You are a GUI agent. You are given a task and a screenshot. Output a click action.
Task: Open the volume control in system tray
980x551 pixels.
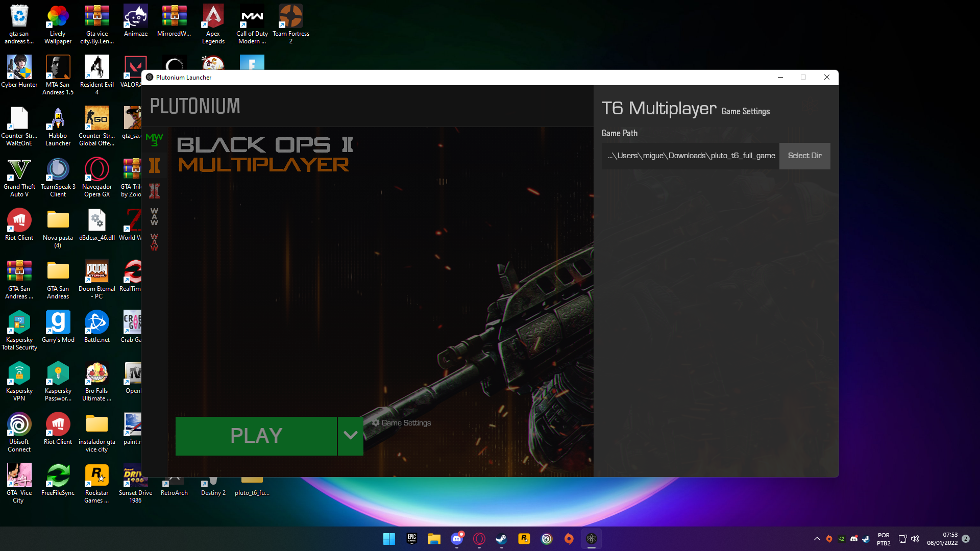pyautogui.click(x=915, y=539)
